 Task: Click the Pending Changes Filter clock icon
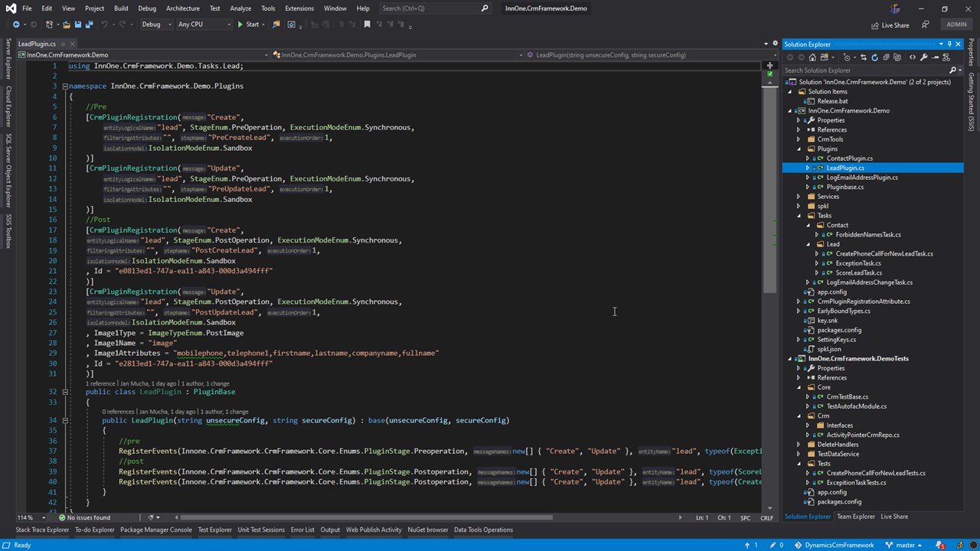coord(847,57)
